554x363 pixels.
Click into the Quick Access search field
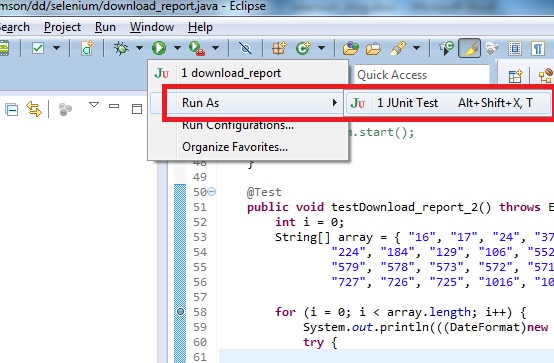(x=422, y=75)
